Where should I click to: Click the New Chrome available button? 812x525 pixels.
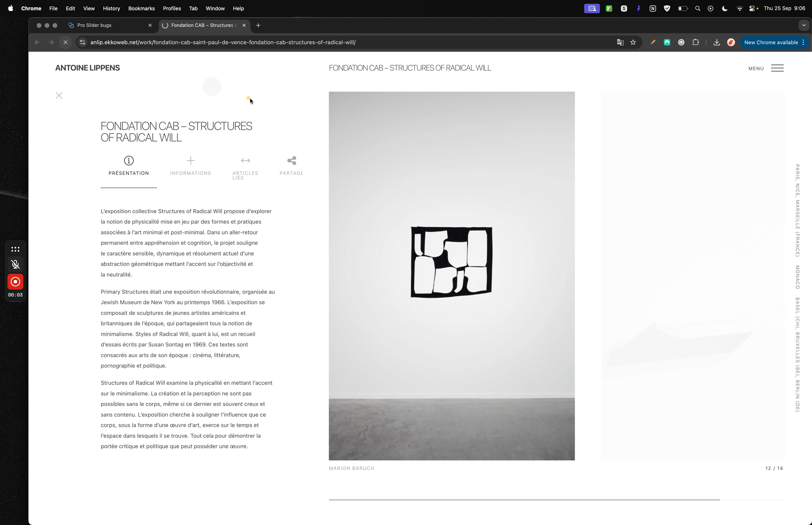point(771,42)
